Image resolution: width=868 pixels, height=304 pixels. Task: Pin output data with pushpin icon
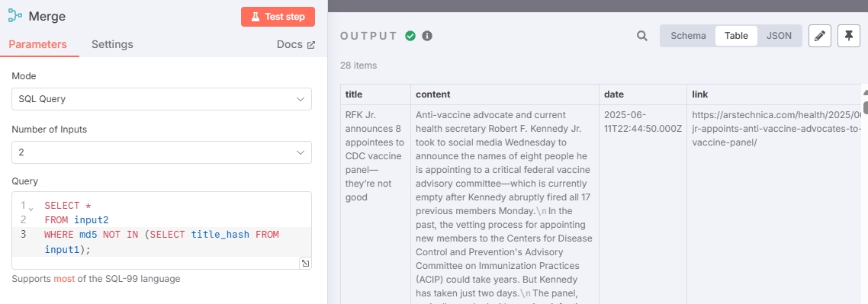pyautogui.click(x=849, y=36)
